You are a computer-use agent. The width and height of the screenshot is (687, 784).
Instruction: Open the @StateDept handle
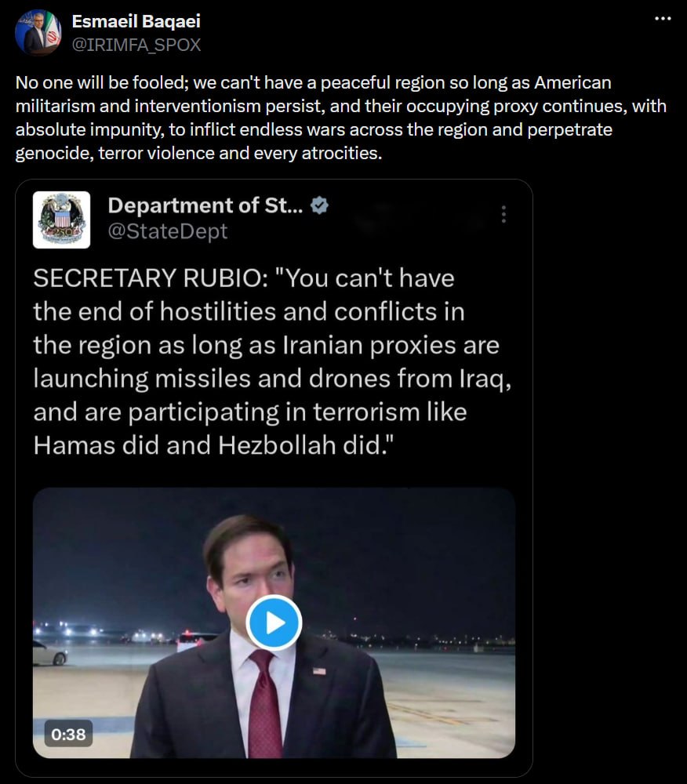[168, 231]
